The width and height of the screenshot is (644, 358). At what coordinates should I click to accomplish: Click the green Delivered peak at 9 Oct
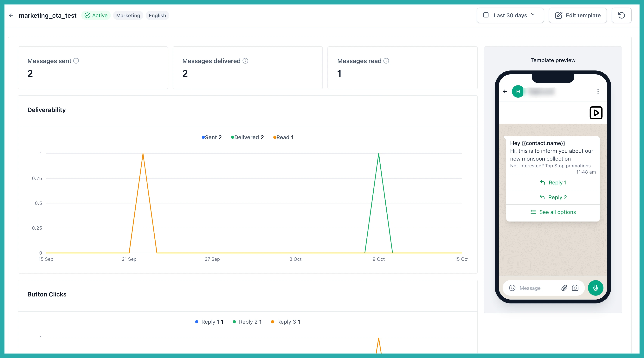378,154
